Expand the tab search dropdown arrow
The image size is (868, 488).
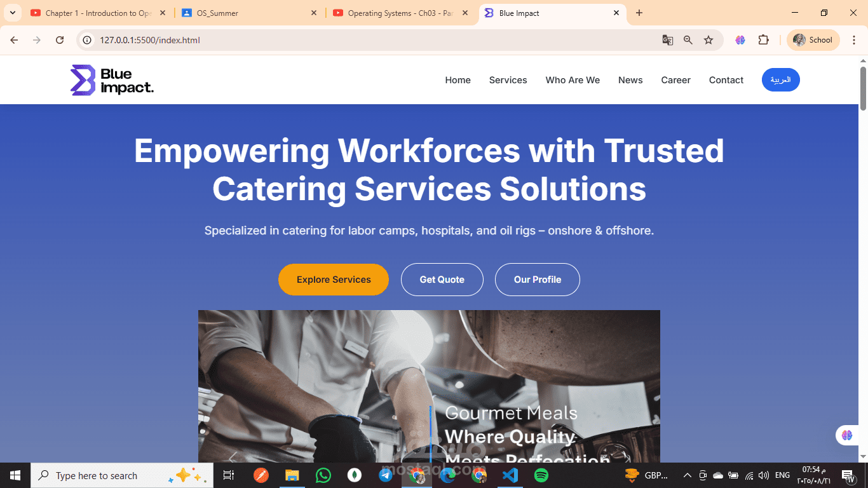click(12, 13)
